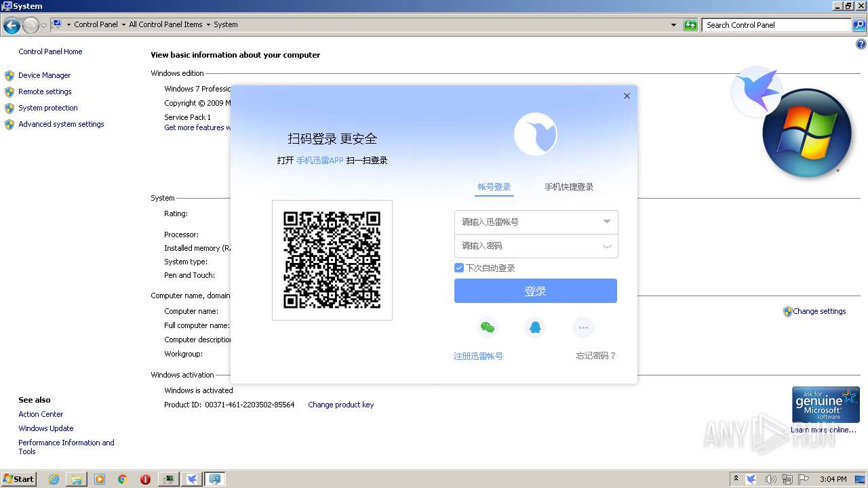Focus the Xunlei account input field

pyautogui.click(x=536, y=222)
